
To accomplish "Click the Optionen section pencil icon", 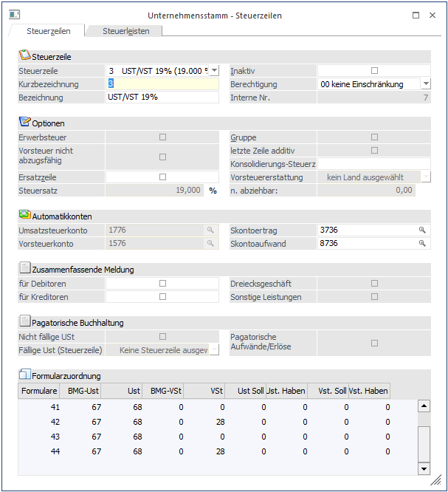I will coord(24,123).
